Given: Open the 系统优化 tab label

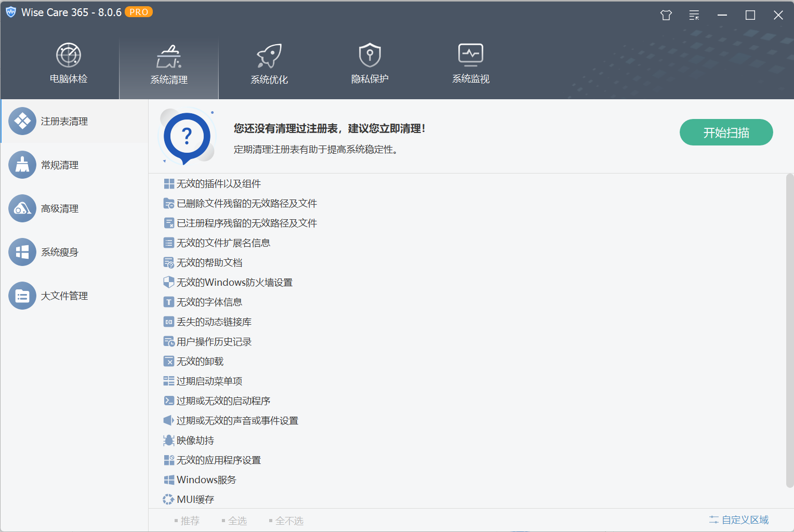Looking at the screenshot, I should pos(269,79).
